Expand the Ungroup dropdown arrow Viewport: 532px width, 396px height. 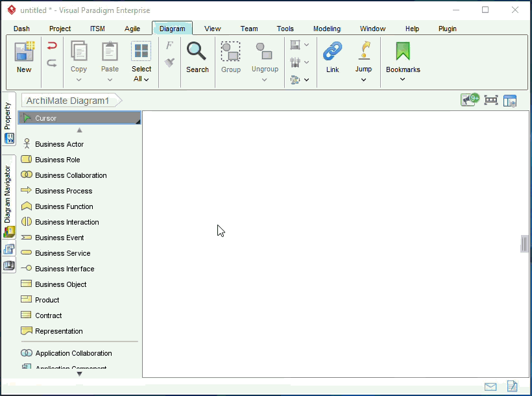tap(264, 80)
